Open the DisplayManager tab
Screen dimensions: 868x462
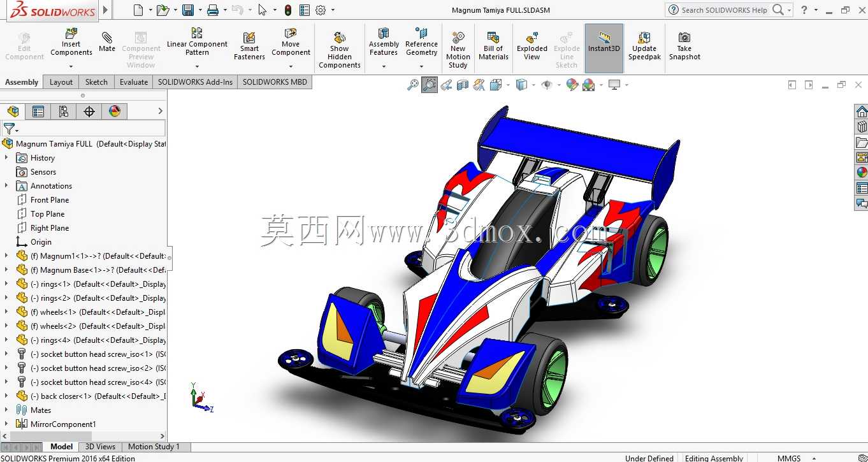115,112
